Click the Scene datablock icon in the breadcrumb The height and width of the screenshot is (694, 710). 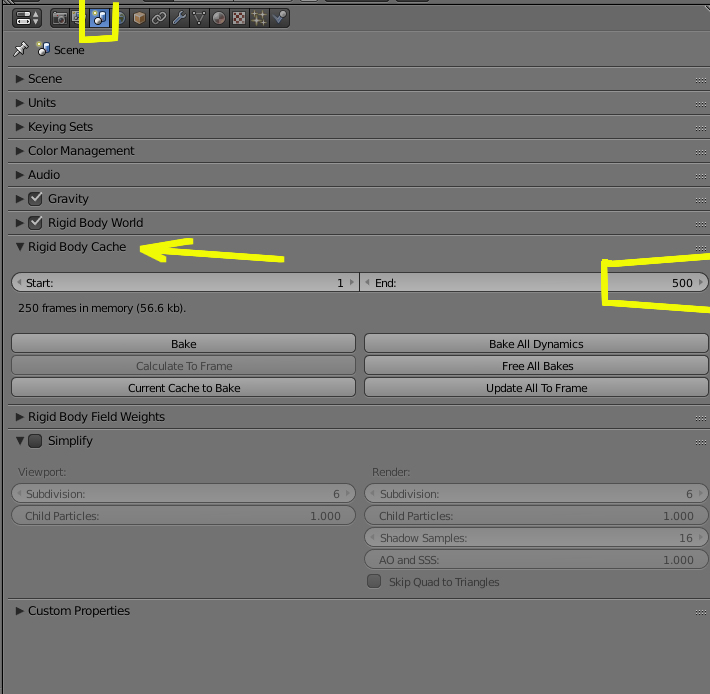43,49
